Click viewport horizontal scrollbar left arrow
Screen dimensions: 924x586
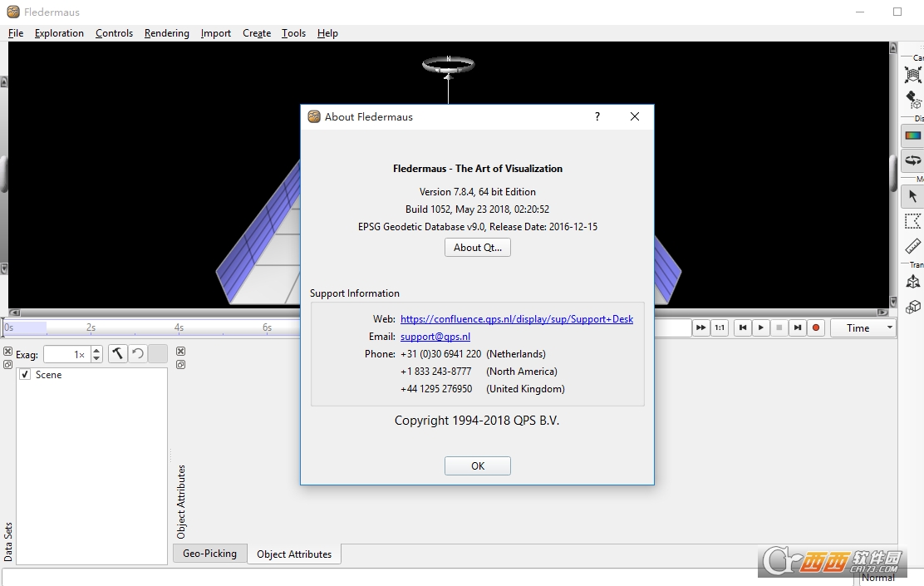[14, 313]
